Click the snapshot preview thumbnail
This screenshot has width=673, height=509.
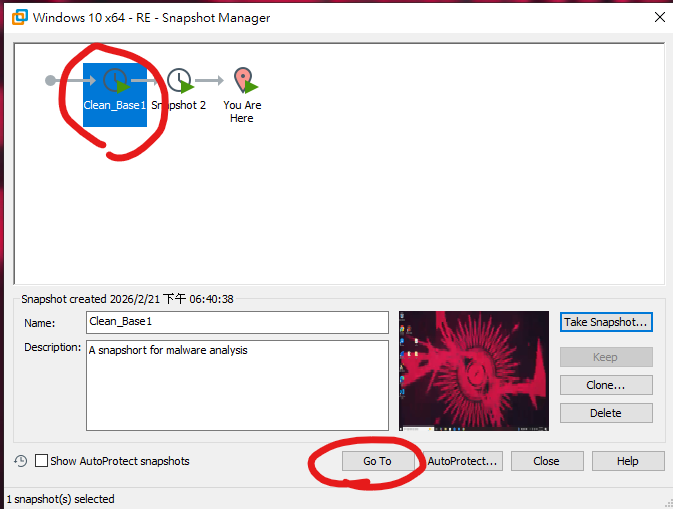click(x=473, y=370)
